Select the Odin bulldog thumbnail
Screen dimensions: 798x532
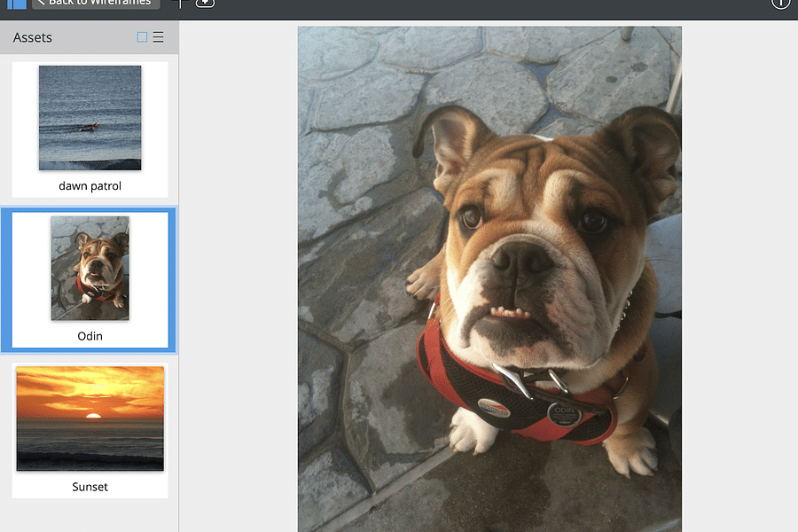click(90, 268)
